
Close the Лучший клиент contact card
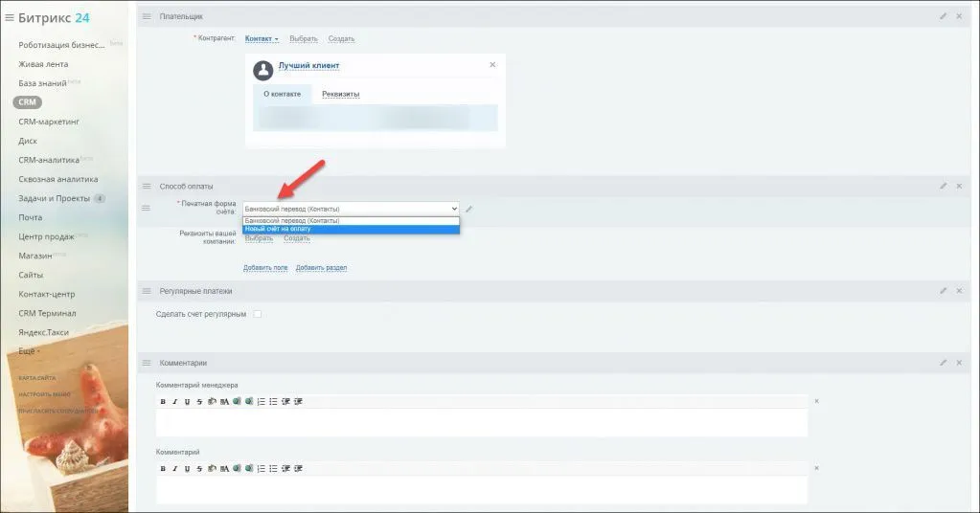pyautogui.click(x=492, y=65)
